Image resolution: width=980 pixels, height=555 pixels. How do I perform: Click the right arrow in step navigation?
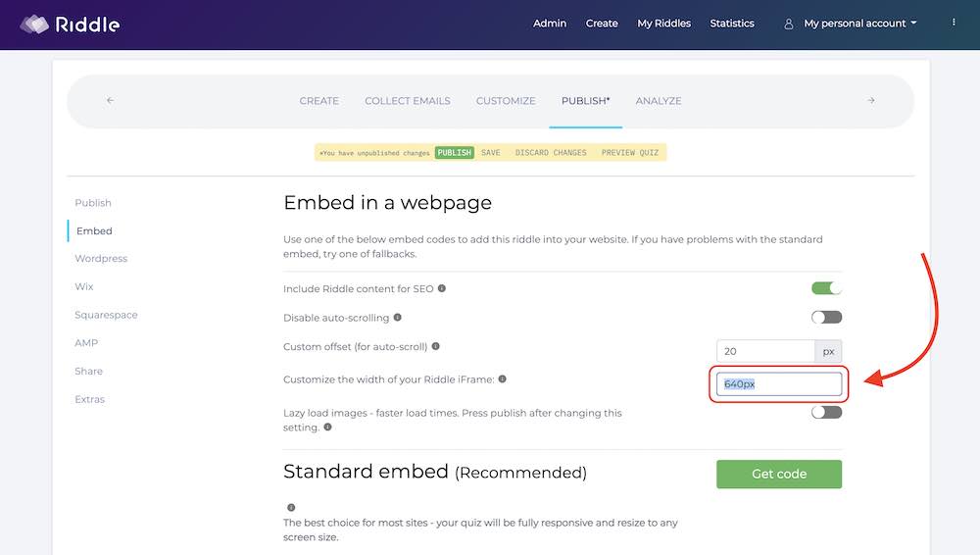870,100
